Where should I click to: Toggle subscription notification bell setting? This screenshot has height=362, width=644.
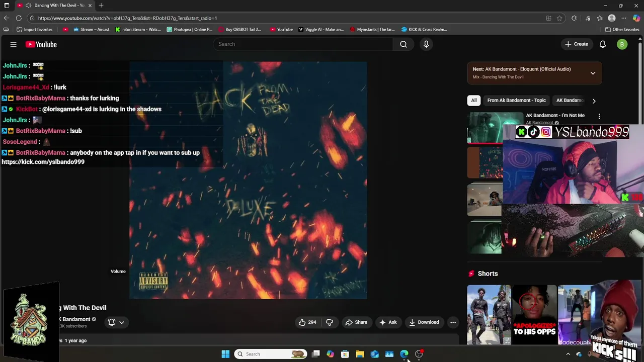click(116, 322)
